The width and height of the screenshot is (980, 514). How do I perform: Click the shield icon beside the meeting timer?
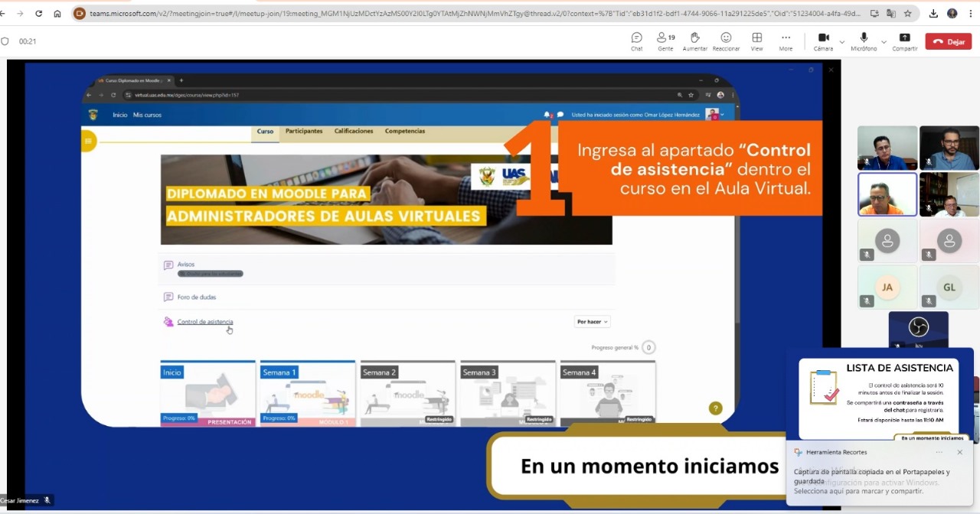tap(5, 41)
